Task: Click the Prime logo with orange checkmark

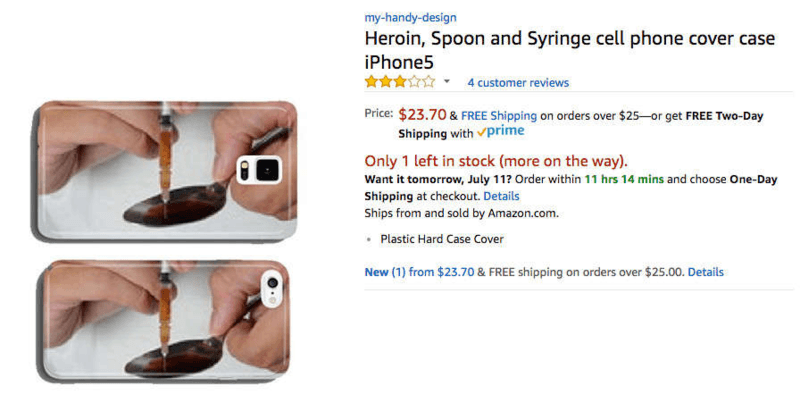Action: 500,132
